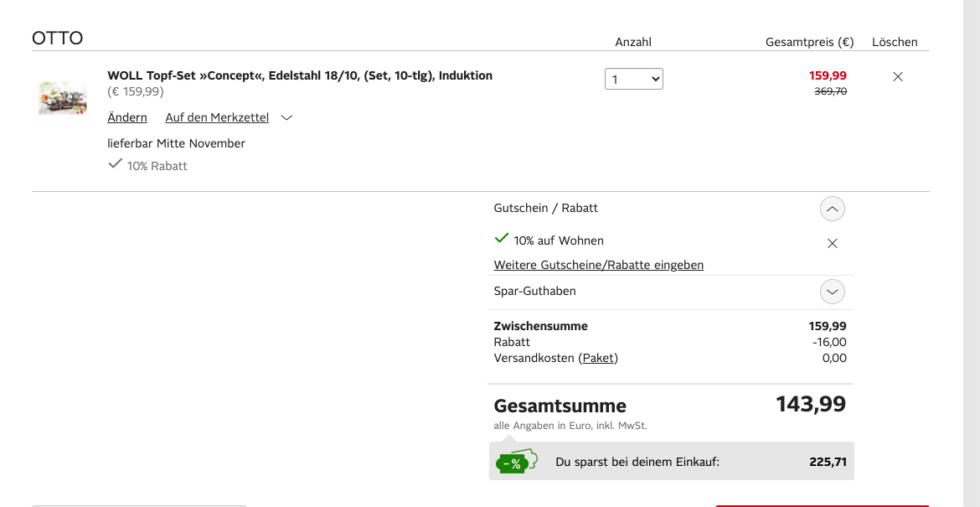Image resolution: width=980 pixels, height=507 pixels.
Task: Open the Anzahl quantity dropdown
Action: [633, 79]
